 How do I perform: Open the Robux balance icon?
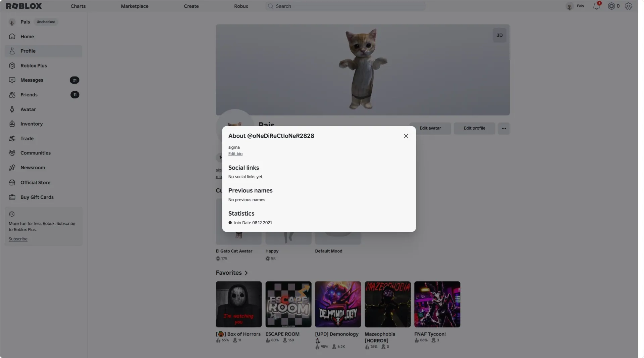611,6
